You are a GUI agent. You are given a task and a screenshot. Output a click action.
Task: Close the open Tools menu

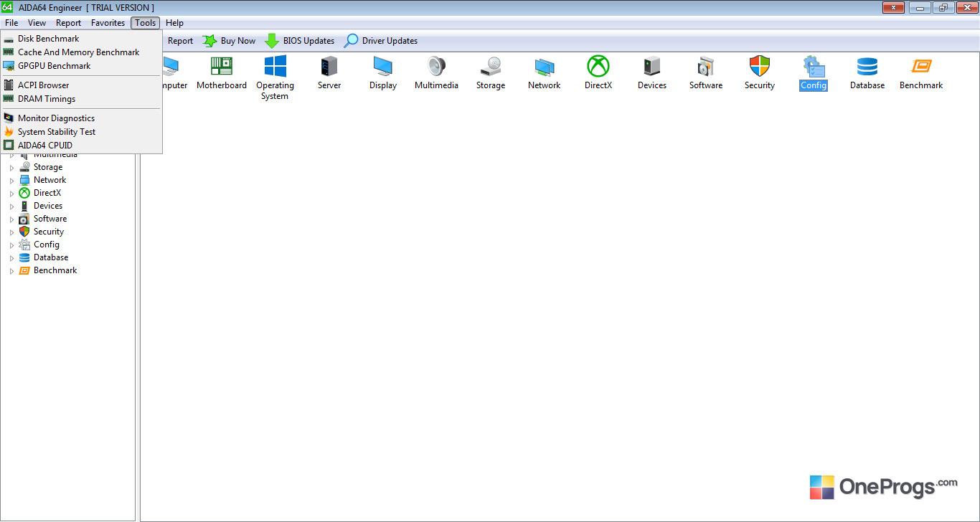[146, 23]
